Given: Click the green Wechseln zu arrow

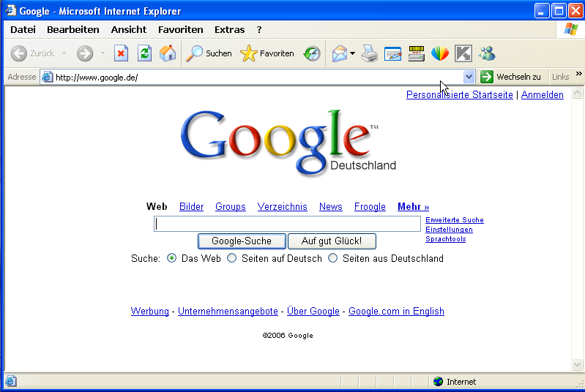Looking at the screenshot, I should [x=486, y=77].
